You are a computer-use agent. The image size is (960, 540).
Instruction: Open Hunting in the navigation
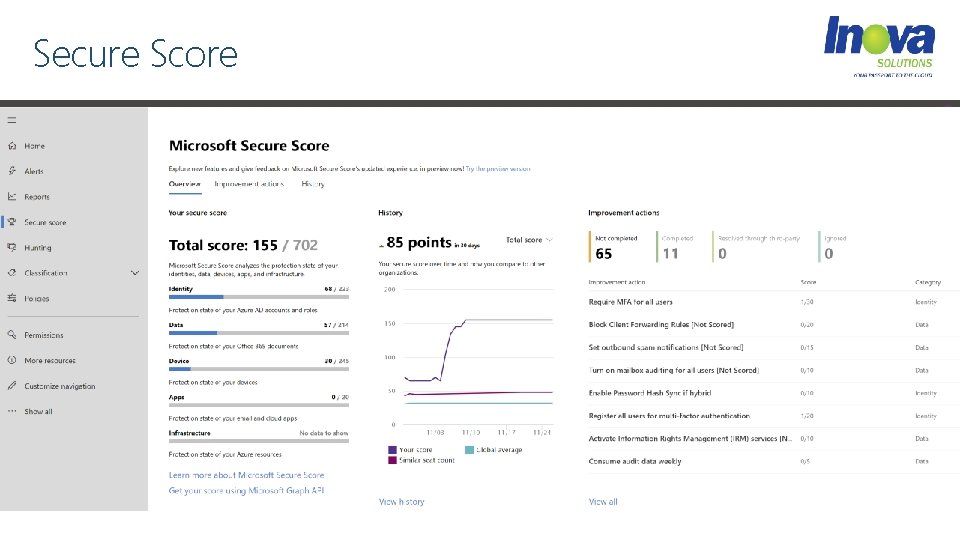(x=37, y=248)
